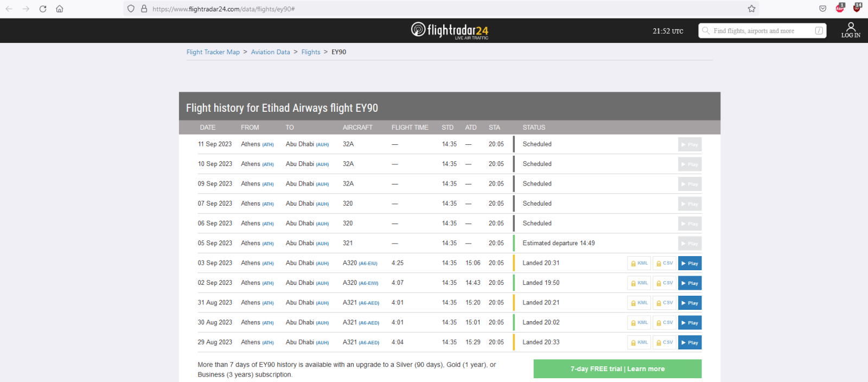Viewport: 868px width, 382px height.
Task: Play the 29 Aug 2023 flight
Action: [690, 342]
